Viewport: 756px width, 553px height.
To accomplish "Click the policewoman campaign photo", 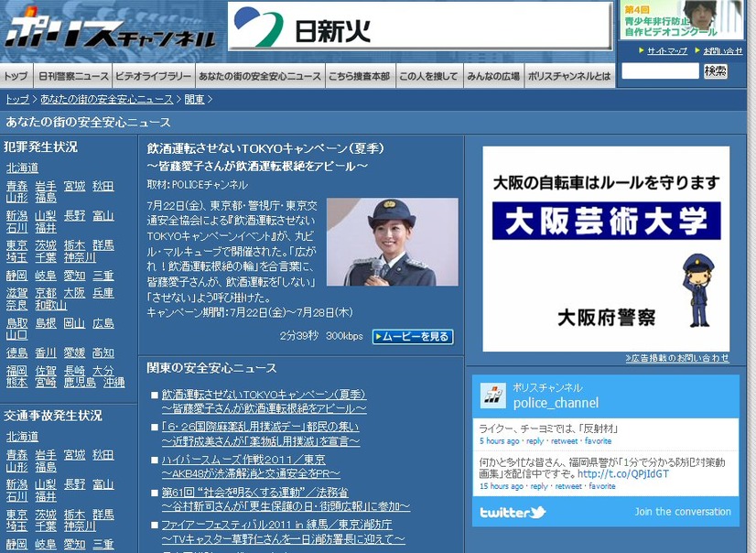I will coord(393,242).
